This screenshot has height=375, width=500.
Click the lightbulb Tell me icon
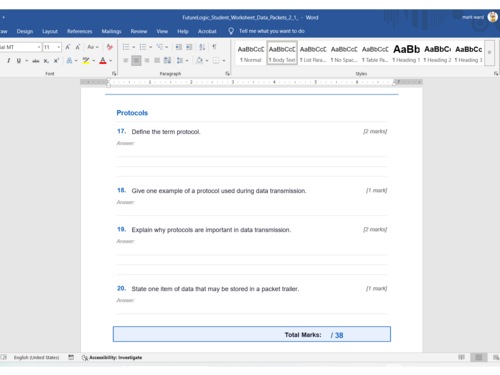click(x=231, y=31)
